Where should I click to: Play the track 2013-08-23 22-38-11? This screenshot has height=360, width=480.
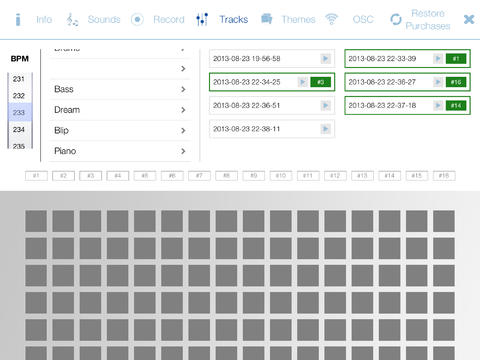[325, 129]
